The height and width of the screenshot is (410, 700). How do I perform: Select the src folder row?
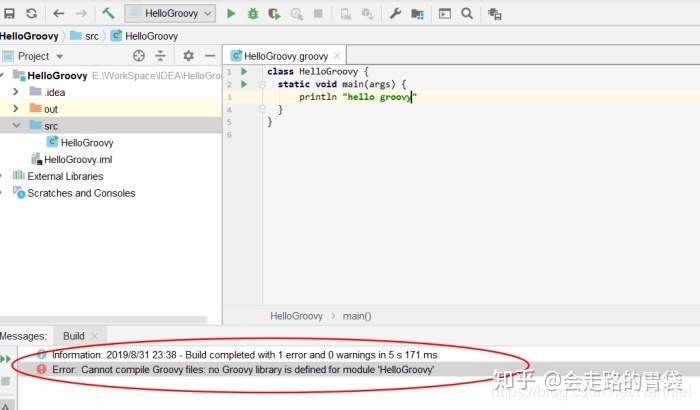(111, 126)
